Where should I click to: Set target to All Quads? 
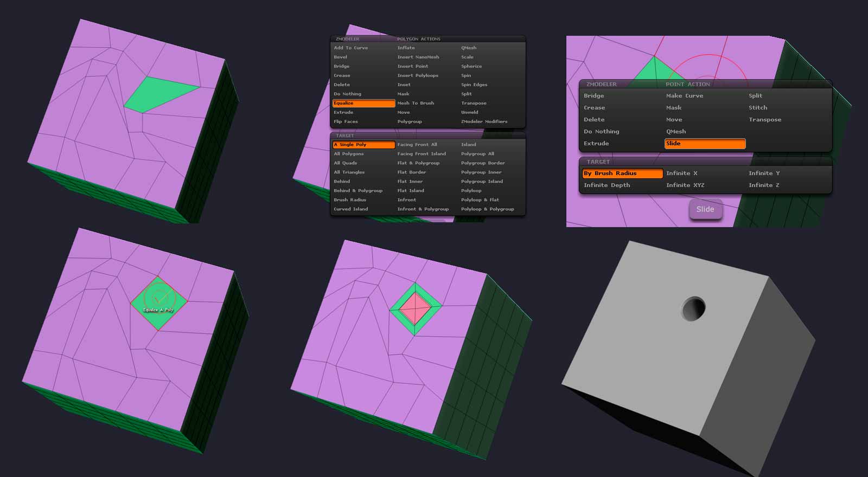[346, 163]
